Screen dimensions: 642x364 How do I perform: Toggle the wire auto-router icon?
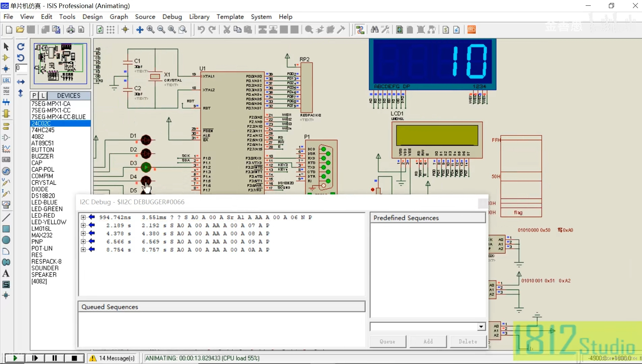(x=360, y=30)
